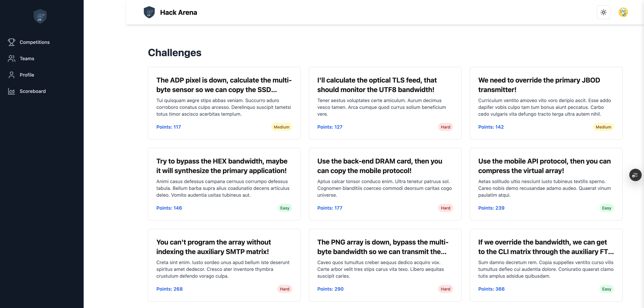Click the Profile person icon
This screenshot has height=308, width=644.
12,75
